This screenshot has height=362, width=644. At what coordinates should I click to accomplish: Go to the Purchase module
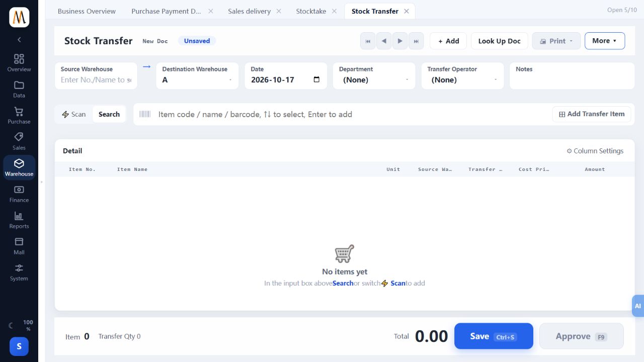[19, 115]
